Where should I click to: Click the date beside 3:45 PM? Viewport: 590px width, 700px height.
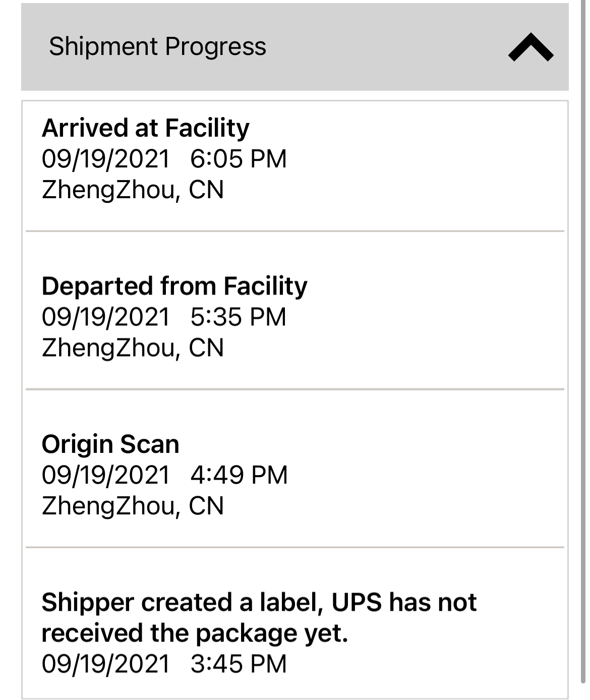[x=105, y=664]
